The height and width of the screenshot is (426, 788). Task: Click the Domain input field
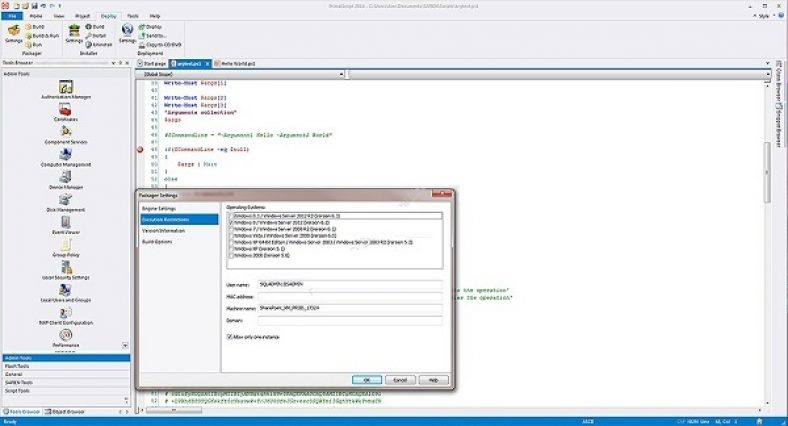coord(350,320)
